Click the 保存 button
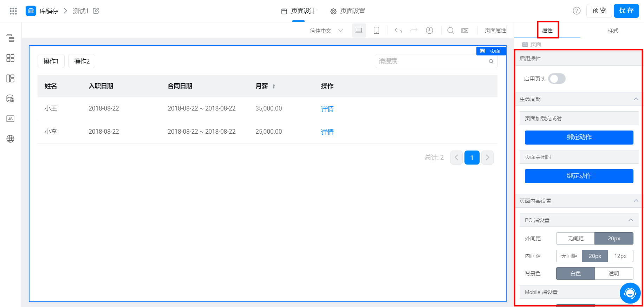This screenshot has width=644, height=307. coord(626,11)
